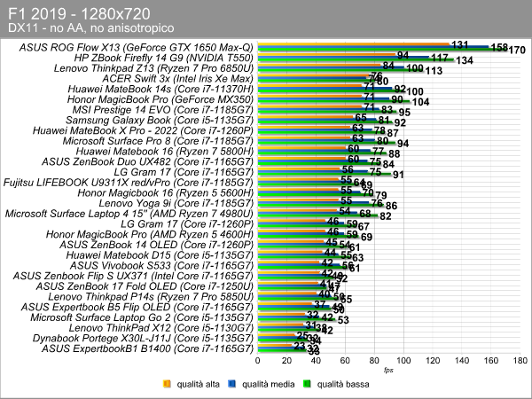Viewport: 532px width, 399px height.
Task: Click the 94 value on Surface Pro 8
Action: click(x=403, y=144)
